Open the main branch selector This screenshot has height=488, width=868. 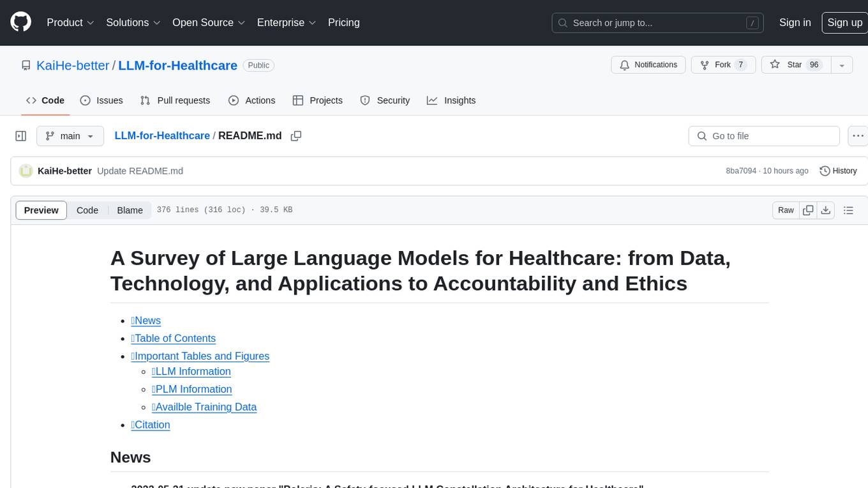coord(70,136)
